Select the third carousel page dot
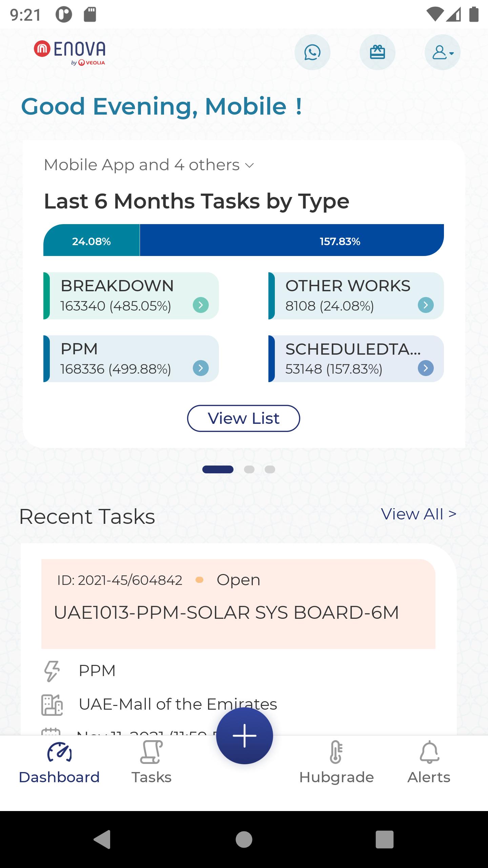The width and height of the screenshot is (488, 868). (270, 469)
